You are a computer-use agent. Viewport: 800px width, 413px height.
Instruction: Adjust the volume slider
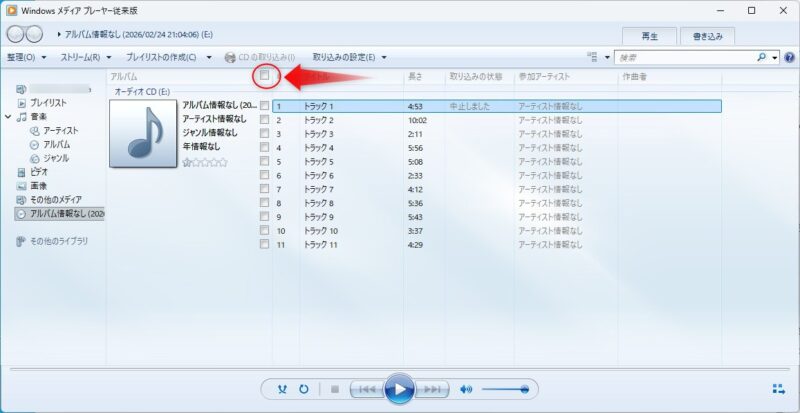[x=506, y=389]
